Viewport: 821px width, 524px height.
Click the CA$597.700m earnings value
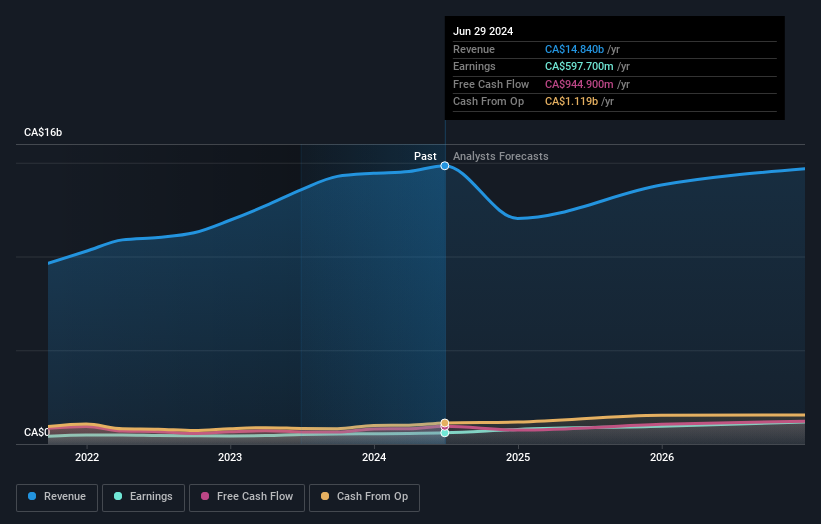pos(579,66)
